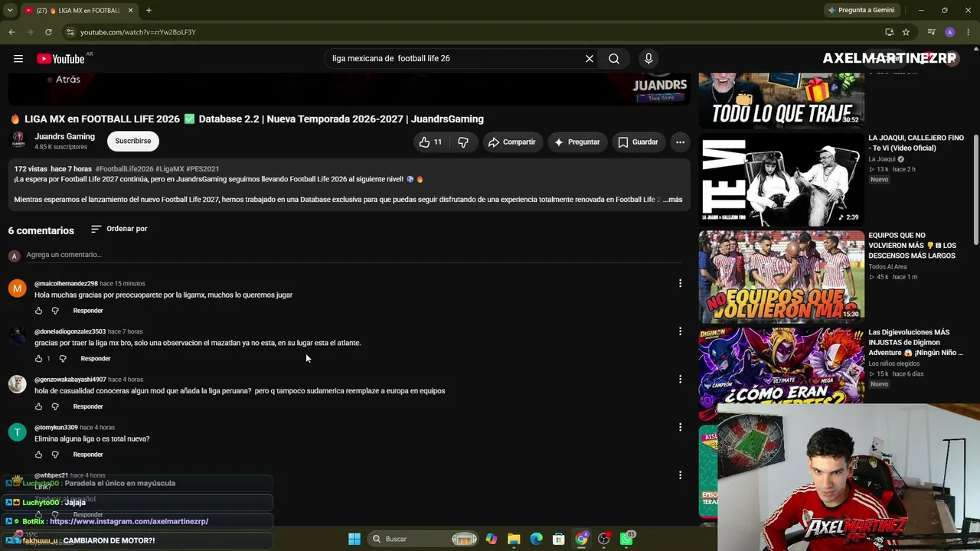The image size is (980, 551).
Task: Open Chrome profile avatar menu
Action: click(949, 32)
